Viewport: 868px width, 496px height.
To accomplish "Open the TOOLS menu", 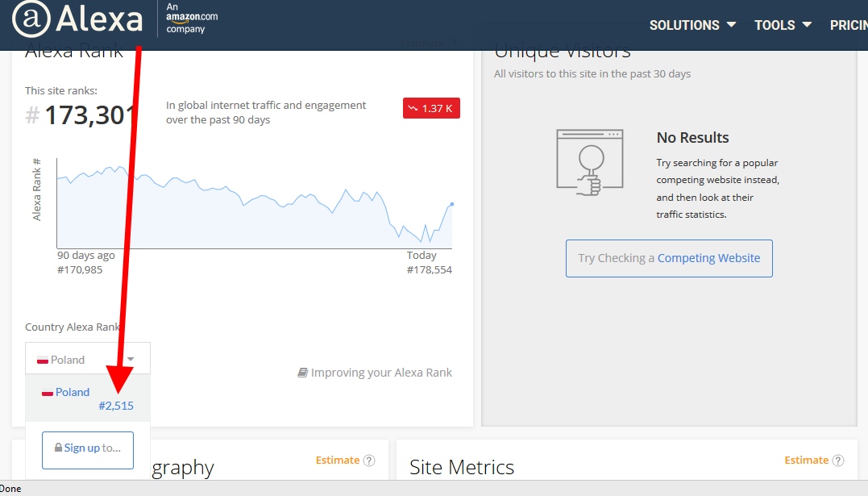I will tap(775, 25).
